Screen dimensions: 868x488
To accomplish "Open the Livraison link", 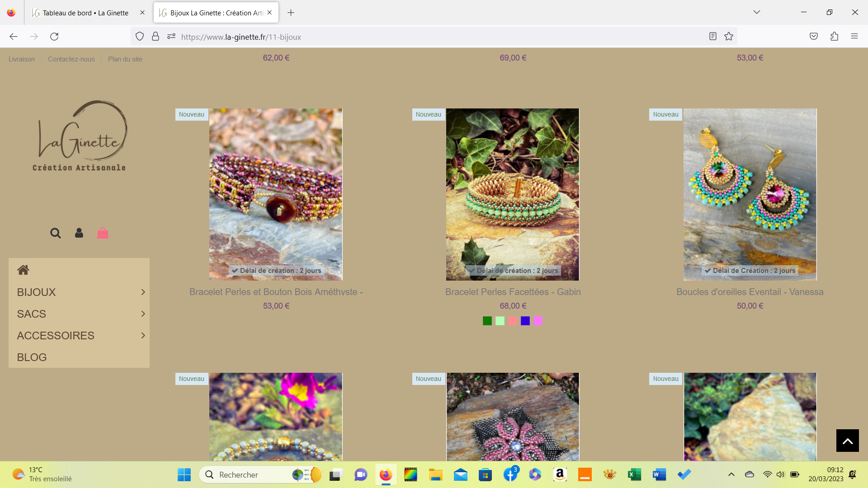I will (x=22, y=59).
